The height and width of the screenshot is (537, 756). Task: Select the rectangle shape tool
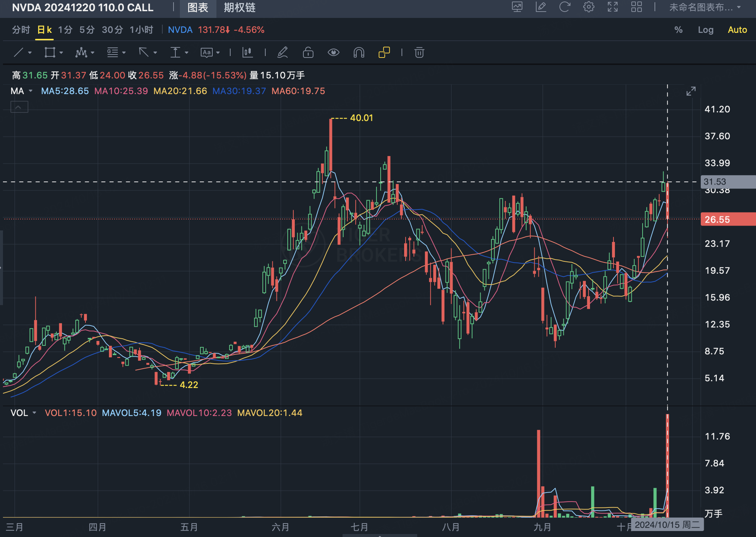tap(50, 52)
